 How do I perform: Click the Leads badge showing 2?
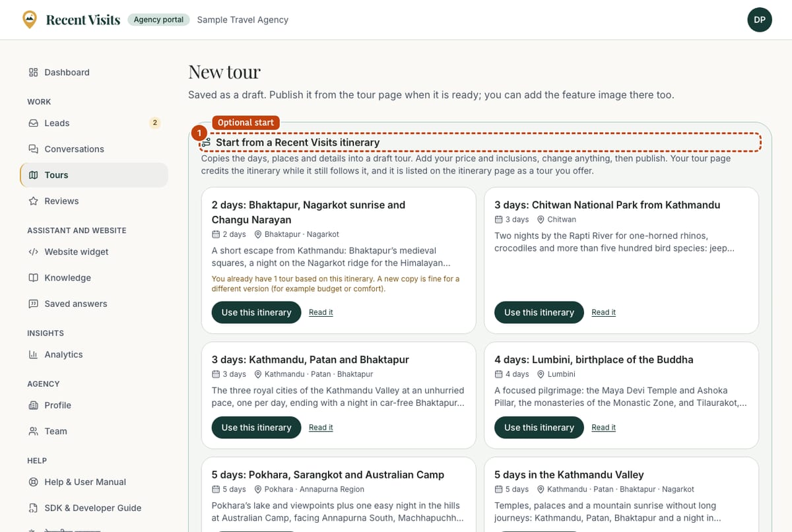(154, 123)
